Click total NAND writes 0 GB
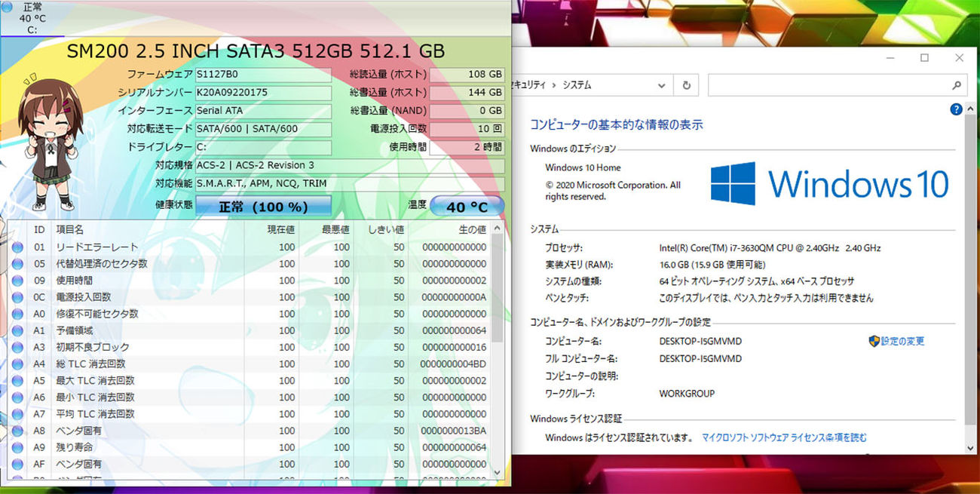 click(467, 111)
